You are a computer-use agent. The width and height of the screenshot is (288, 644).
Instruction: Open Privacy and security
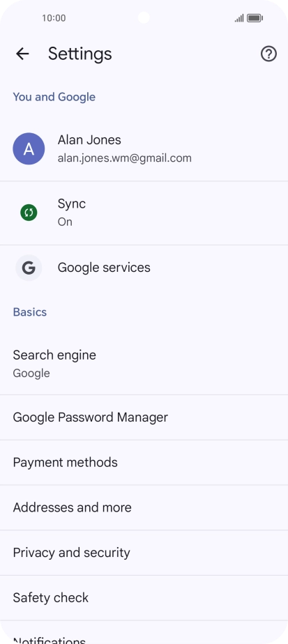click(144, 553)
